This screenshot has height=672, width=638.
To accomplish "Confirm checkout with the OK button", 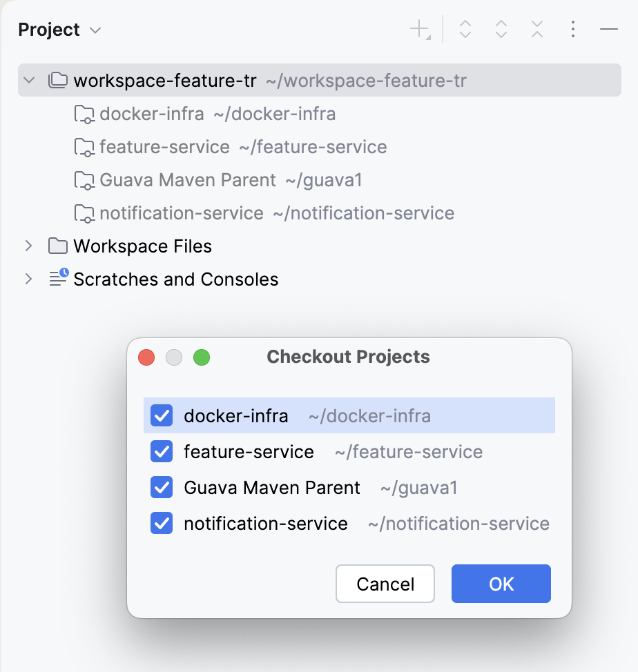I will pyautogui.click(x=501, y=584).
